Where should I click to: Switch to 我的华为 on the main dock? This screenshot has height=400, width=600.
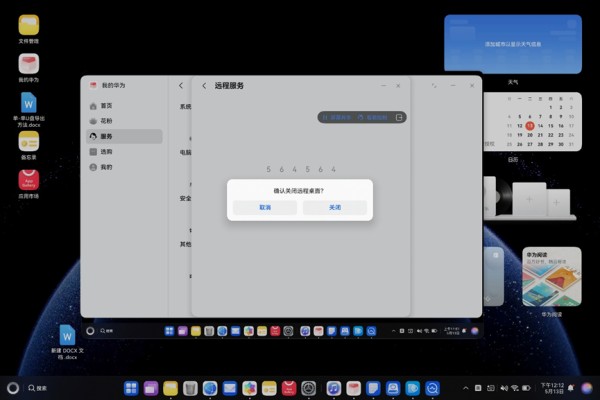click(x=354, y=389)
